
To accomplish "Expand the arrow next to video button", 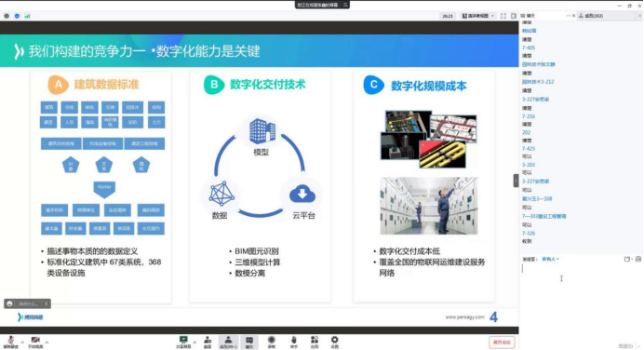I will (x=47, y=342).
